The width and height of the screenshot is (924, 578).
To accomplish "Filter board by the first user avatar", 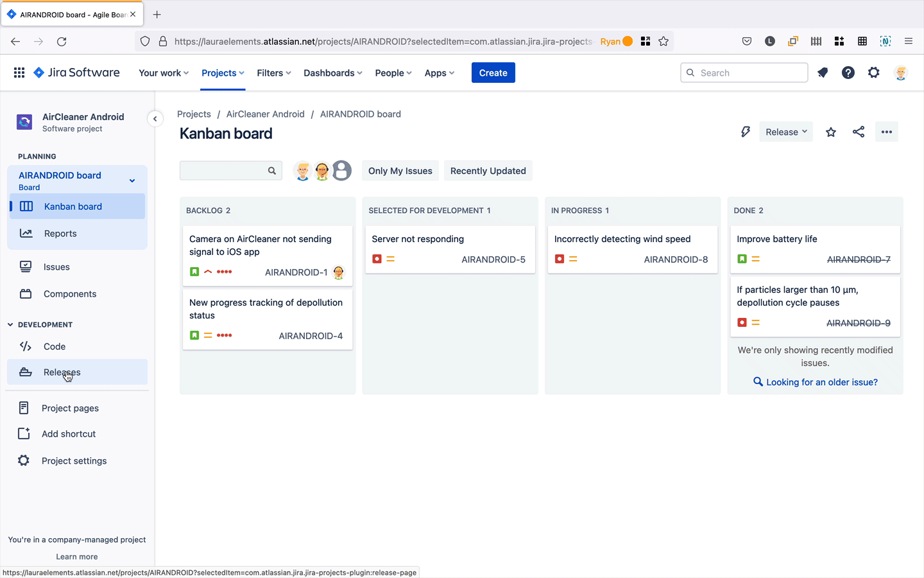I will tap(302, 170).
